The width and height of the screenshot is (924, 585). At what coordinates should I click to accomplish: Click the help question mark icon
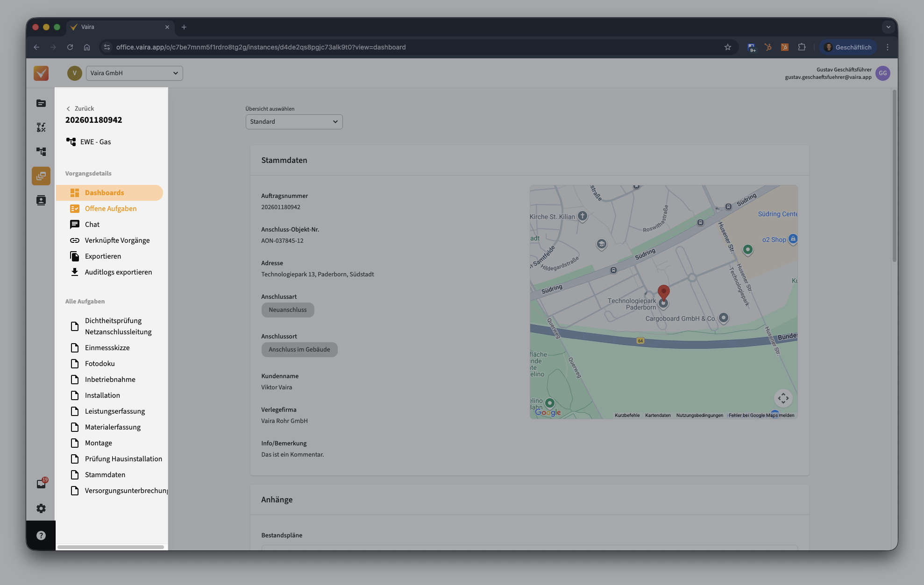41,536
